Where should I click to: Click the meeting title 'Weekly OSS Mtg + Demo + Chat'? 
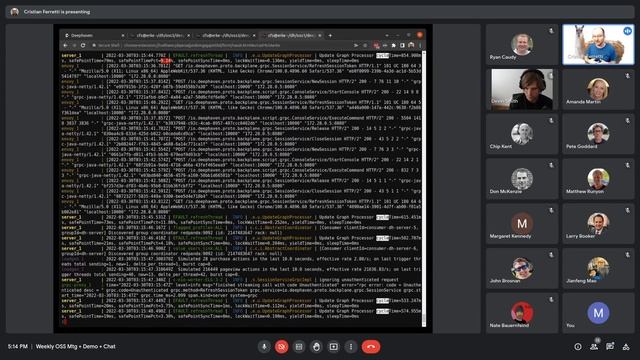tap(76, 347)
